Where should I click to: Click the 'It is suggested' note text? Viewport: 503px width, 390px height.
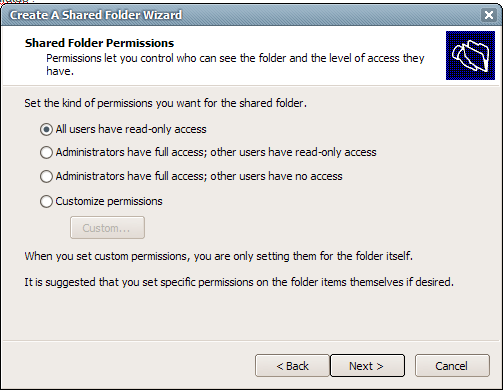(239, 282)
